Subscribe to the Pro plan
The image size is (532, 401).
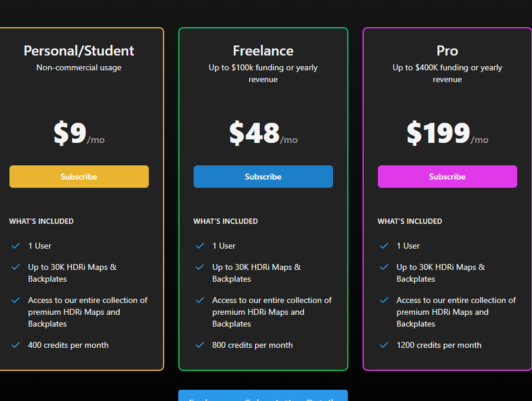coord(447,176)
